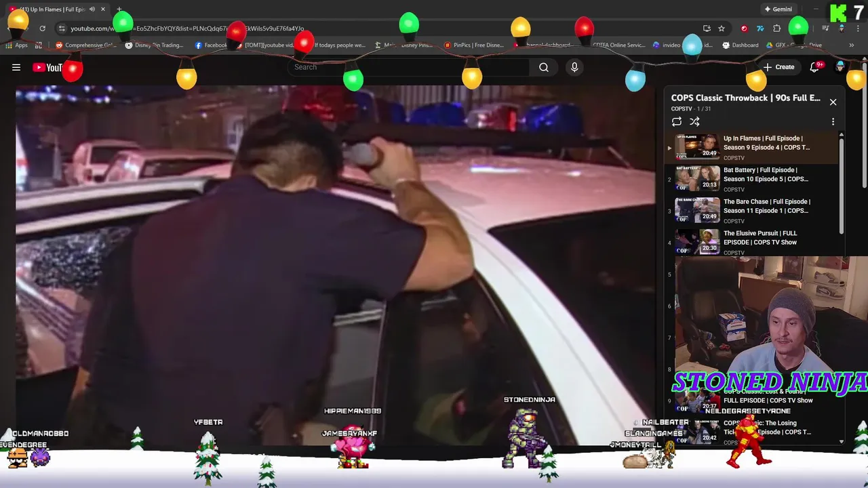Open the TOMT youtube vid bookmark

coord(265,45)
